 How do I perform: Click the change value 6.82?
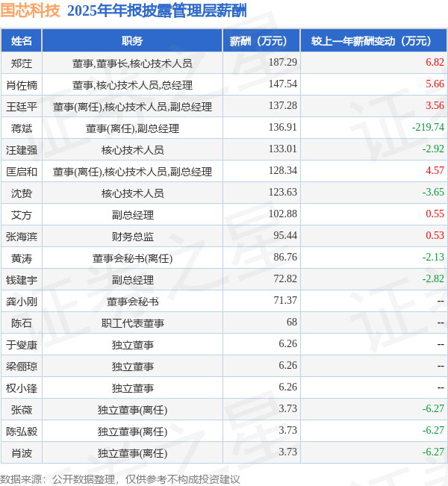coord(435,62)
